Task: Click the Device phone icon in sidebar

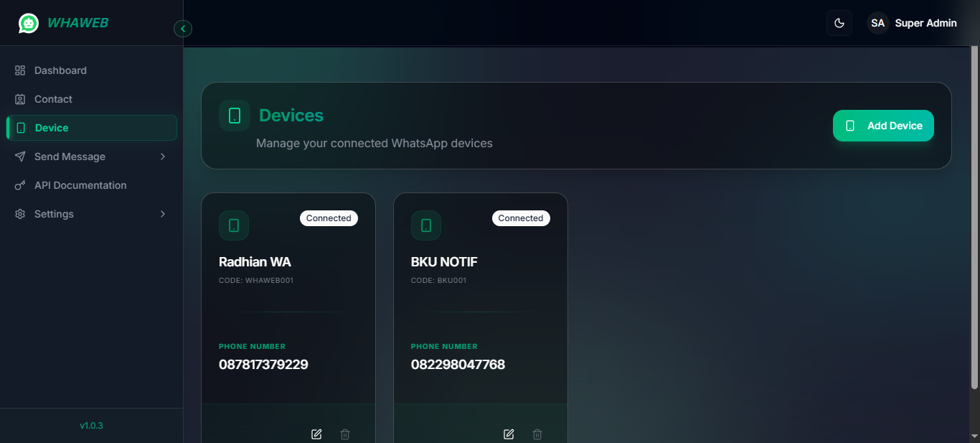Action: [x=19, y=127]
